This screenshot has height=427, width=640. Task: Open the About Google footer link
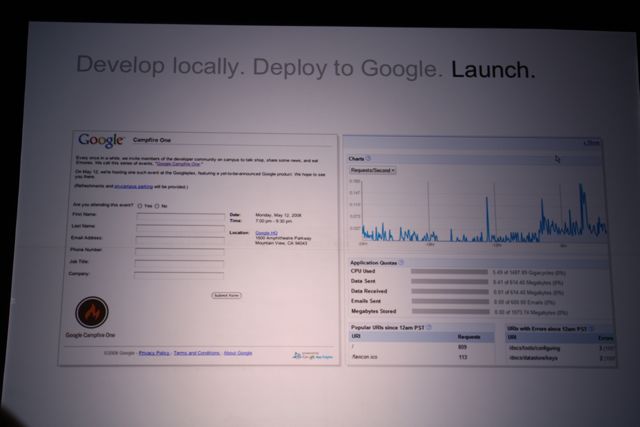pos(238,353)
